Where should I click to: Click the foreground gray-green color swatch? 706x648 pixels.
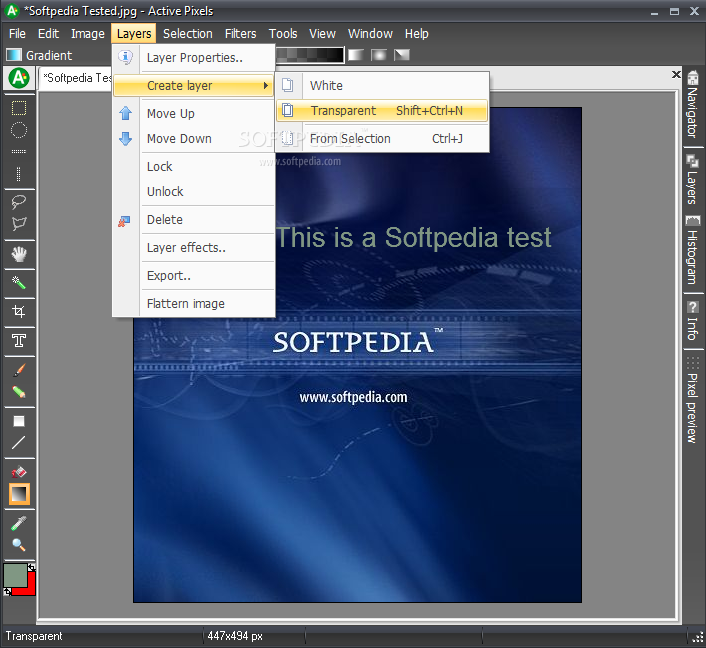pyautogui.click(x=14, y=574)
